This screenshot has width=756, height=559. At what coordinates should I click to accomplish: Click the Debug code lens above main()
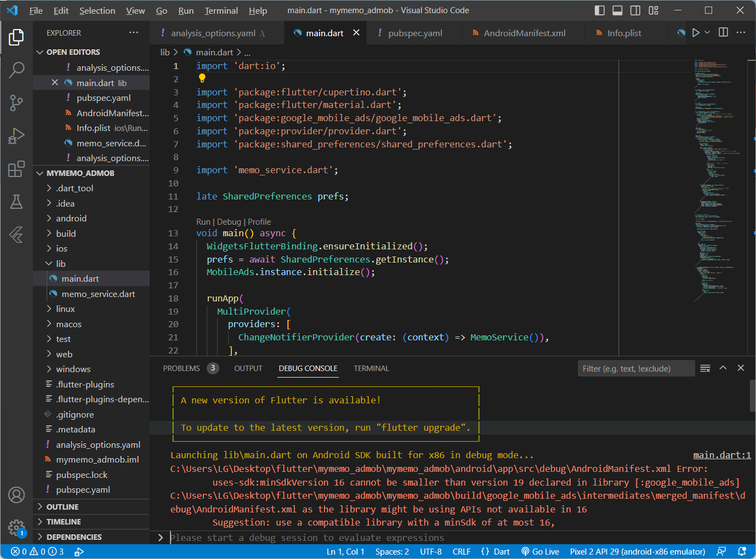[x=229, y=222]
